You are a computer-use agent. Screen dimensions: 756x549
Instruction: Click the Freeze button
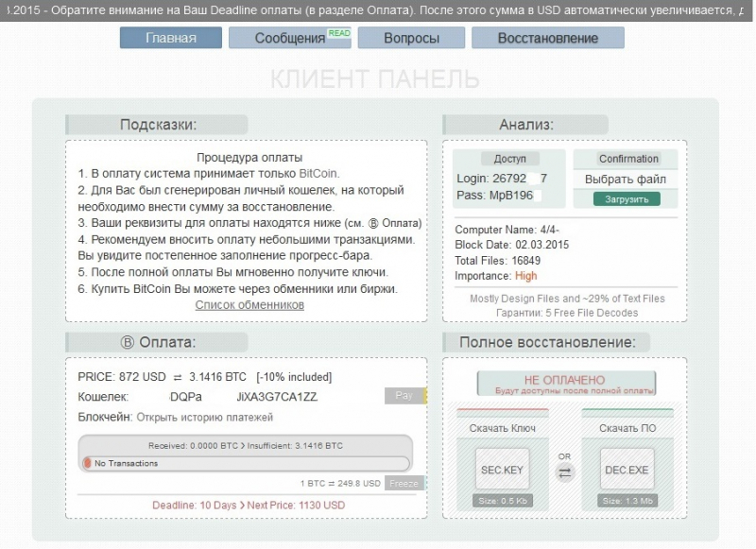click(404, 483)
